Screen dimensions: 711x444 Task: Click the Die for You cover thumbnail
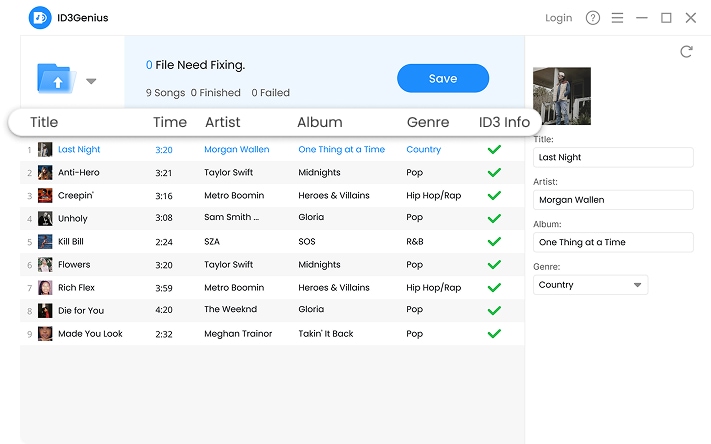pyautogui.click(x=45, y=311)
